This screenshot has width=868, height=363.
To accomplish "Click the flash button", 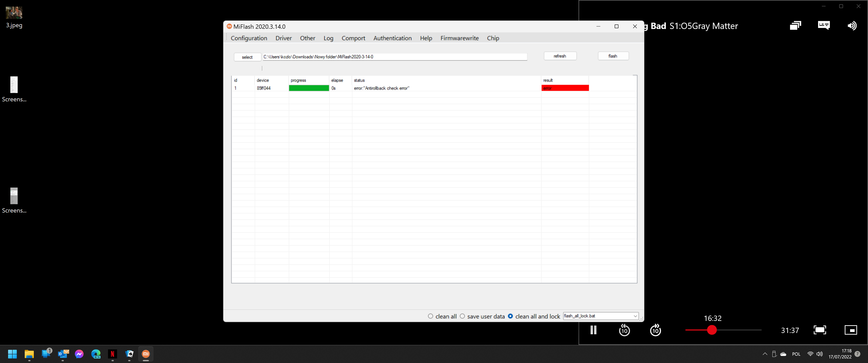I will click(x=613, y=56).
